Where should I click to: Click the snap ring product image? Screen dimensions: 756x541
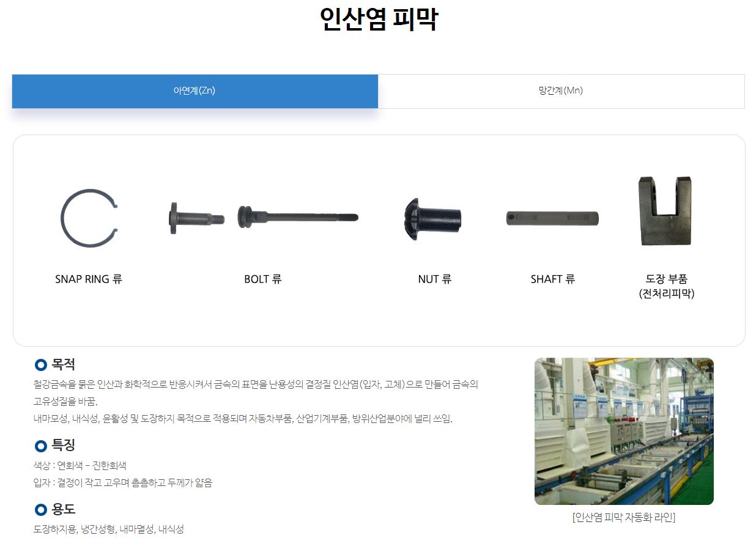click(89, 218)
